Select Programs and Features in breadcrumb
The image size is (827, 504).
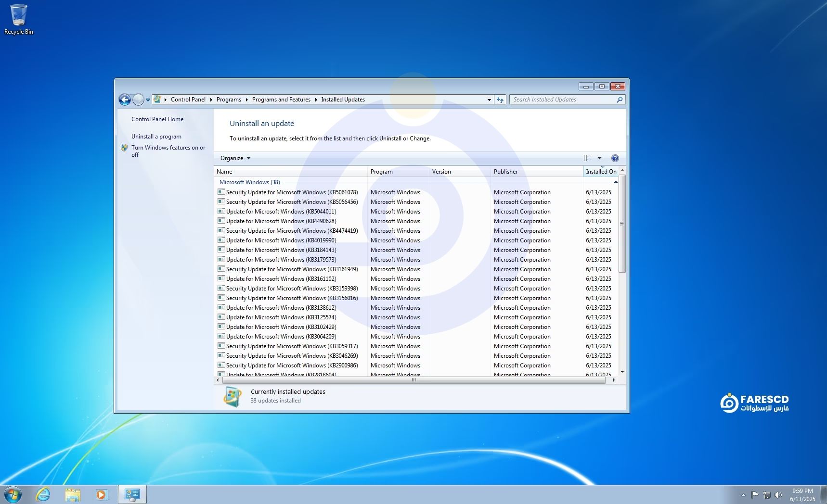[x=281, y=100]
